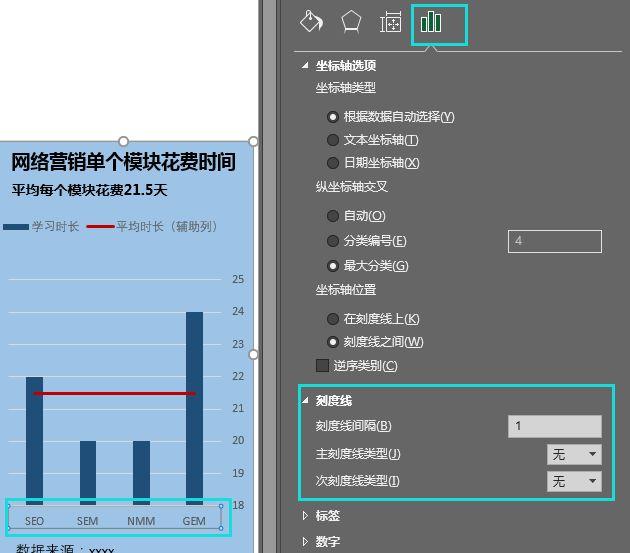Select 自动(O) axis crossing option
Screen dimensions: 630x553
click(x=356, y=216)
